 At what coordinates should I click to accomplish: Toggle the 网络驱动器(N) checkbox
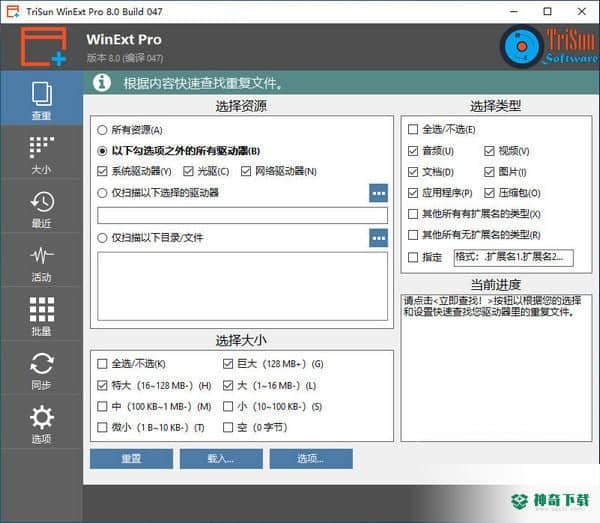(x=246, y=171)
